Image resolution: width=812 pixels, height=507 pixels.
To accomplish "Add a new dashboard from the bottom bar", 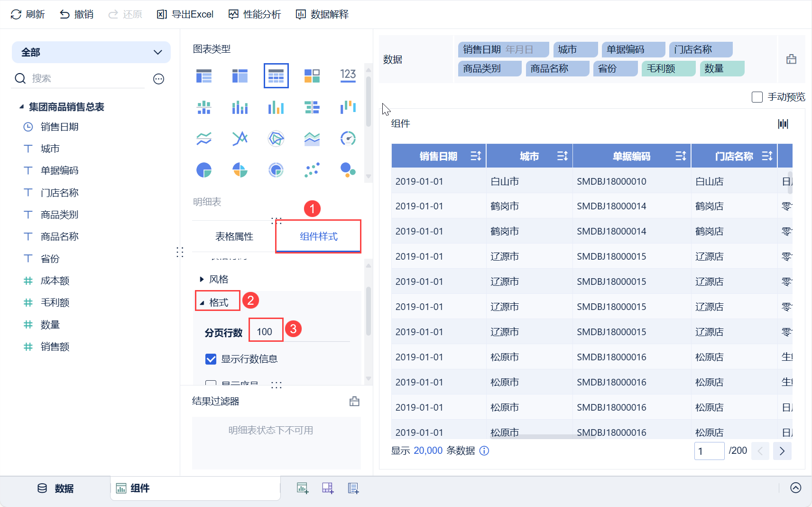I will [x=328, y=488].
